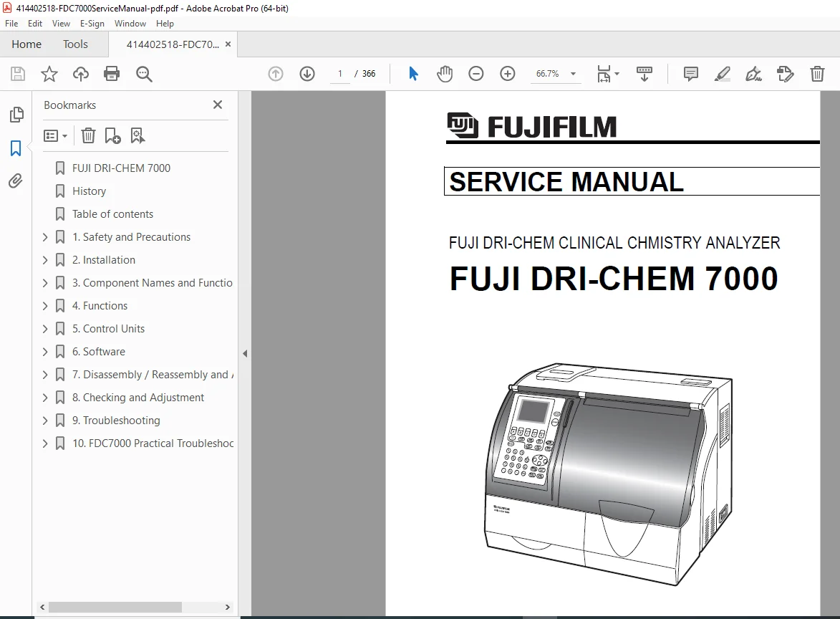Expand 2. Installation bookmark
Viewport: 840px width, 619px height.
coord(45,260)
